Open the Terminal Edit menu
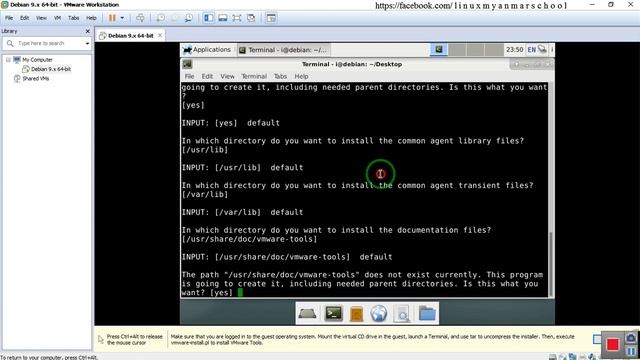This screenshot has height=360, width=640. [x=207, y=76]
